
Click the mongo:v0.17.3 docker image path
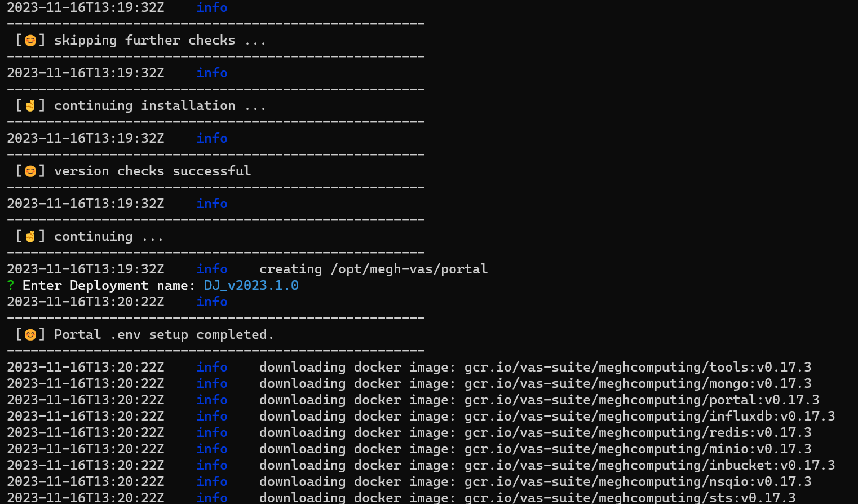638,384
